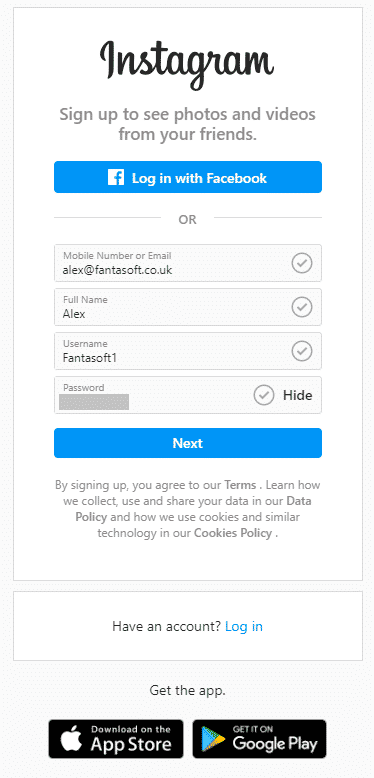Click the Password valid checkmark icon
Image resolution: width=374 pixels, height=778 pixels.
click(x=264, y=395)
